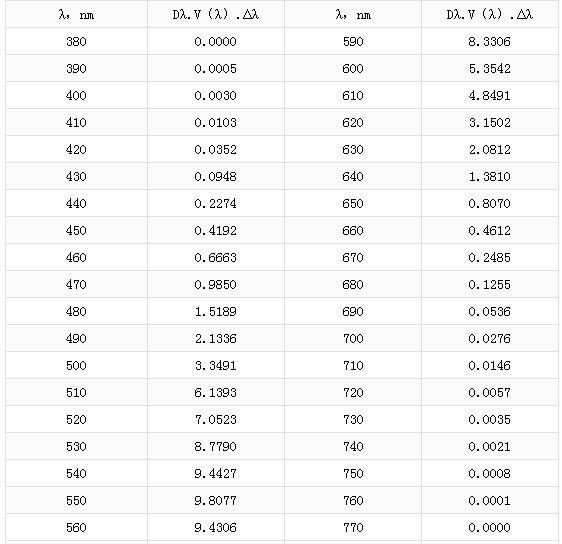Click the cell showing 8.3306
This screenshot has height=544, width=562.
[x=490, y=41]
